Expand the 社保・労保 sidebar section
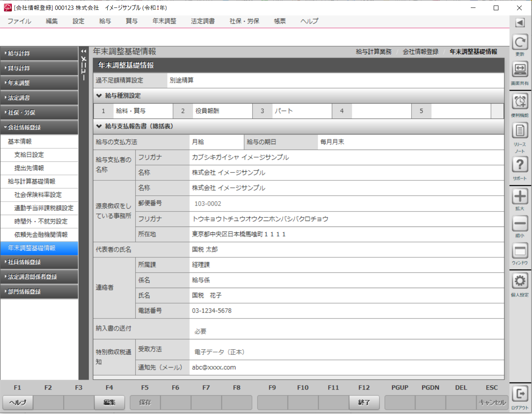Screen dimensions: 532x414 pos(39,112)
